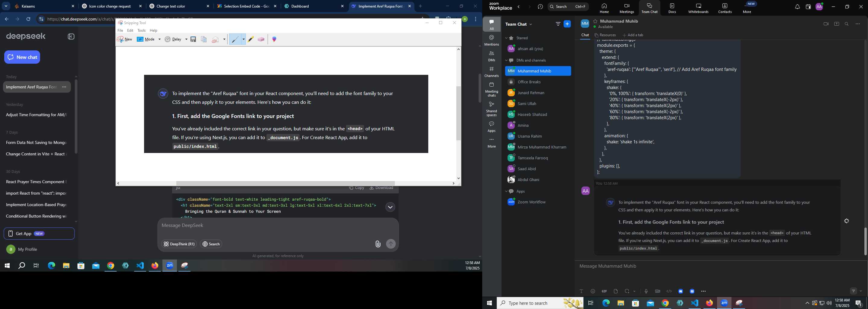Open Zoom Whiteboards tab
This screenshot has width=868, height=309.
point(698,8)
